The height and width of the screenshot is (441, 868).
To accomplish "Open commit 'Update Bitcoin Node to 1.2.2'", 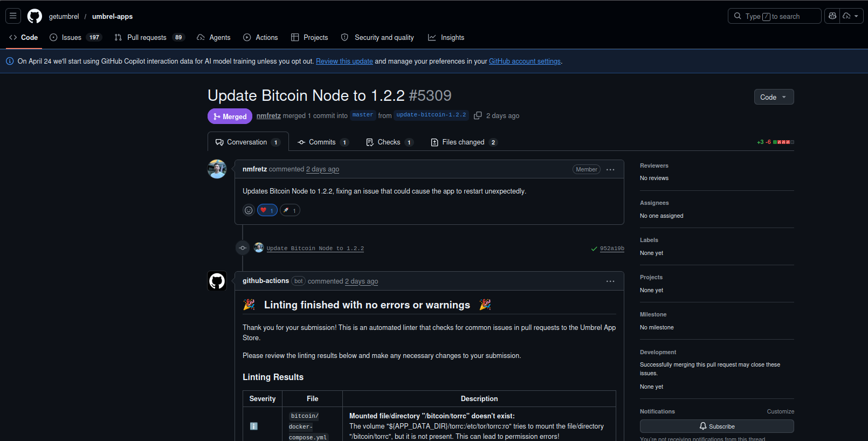I will click(x=315, y=249).
